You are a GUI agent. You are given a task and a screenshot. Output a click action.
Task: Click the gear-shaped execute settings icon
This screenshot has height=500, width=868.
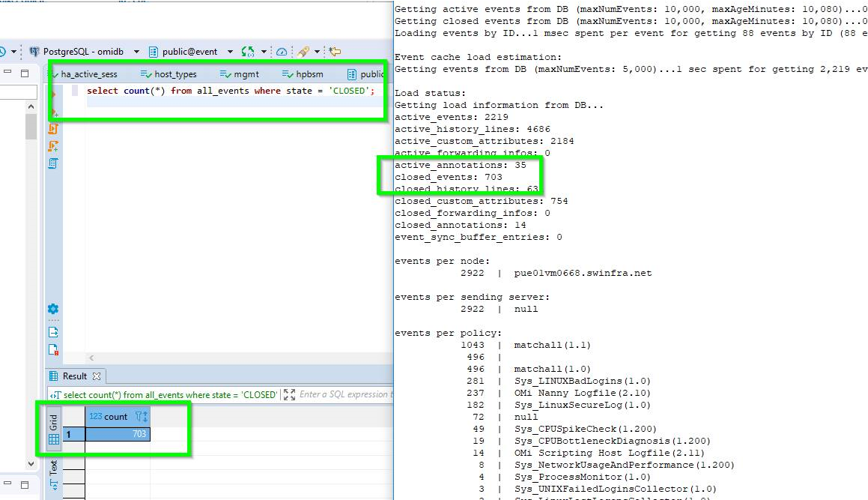click(x=52, y=308)
